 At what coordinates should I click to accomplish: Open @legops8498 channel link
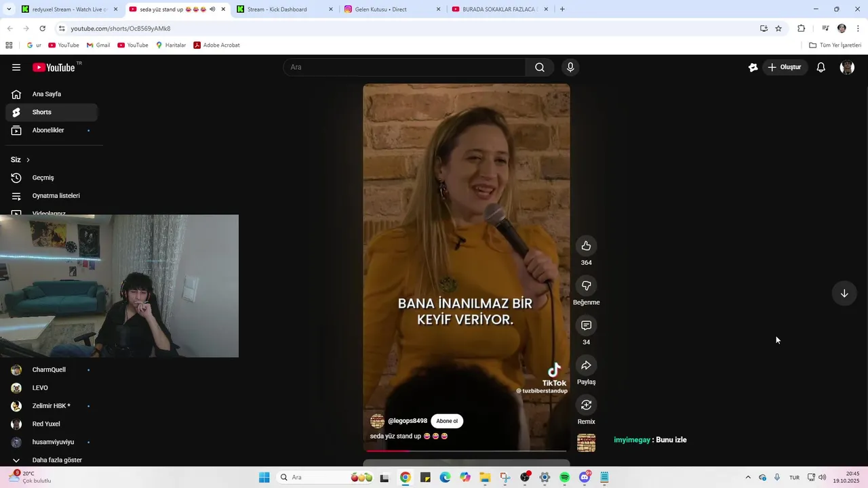click(x=408, y=421)
